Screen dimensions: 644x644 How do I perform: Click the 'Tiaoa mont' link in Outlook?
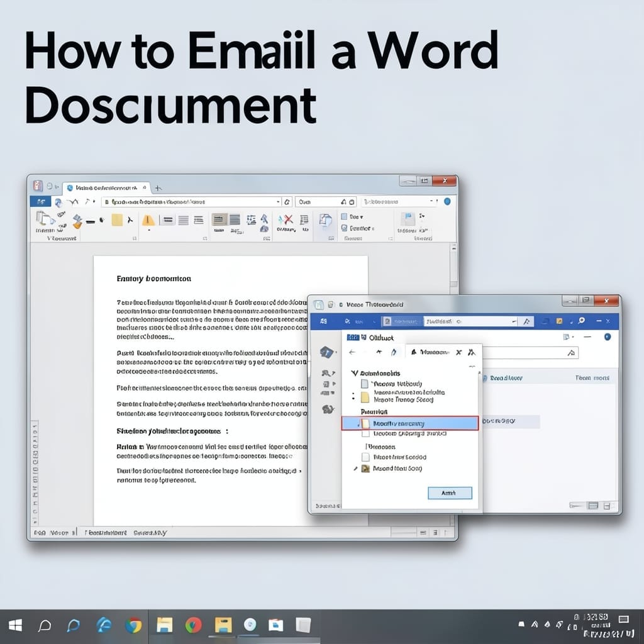[x=592, y=378]
